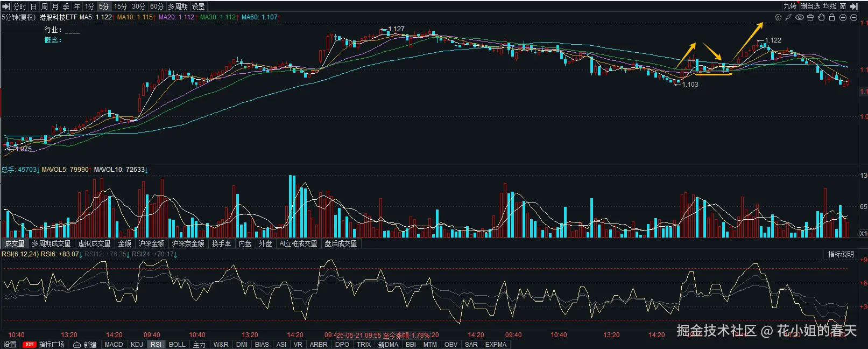868x349 pixels.
Task: Switch indicator to W&R
Action: click(221, 345)
